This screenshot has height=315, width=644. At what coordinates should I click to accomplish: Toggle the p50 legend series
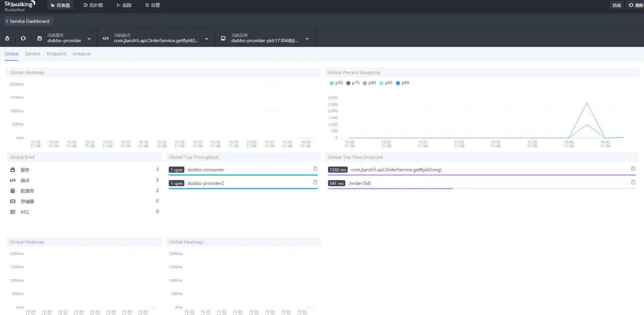[x=336, y=83]
